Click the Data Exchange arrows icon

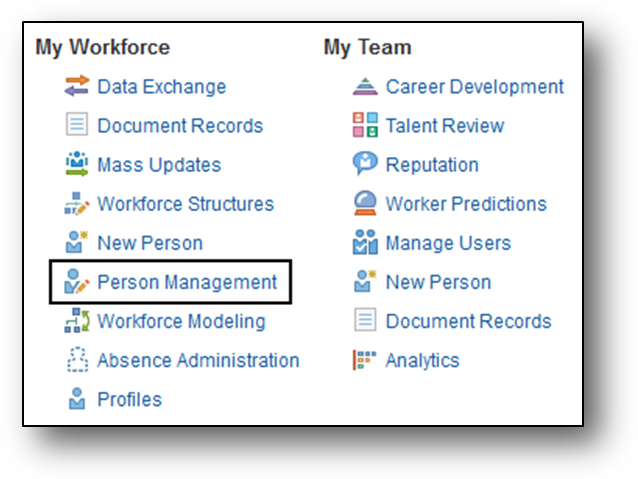point(77,87)
